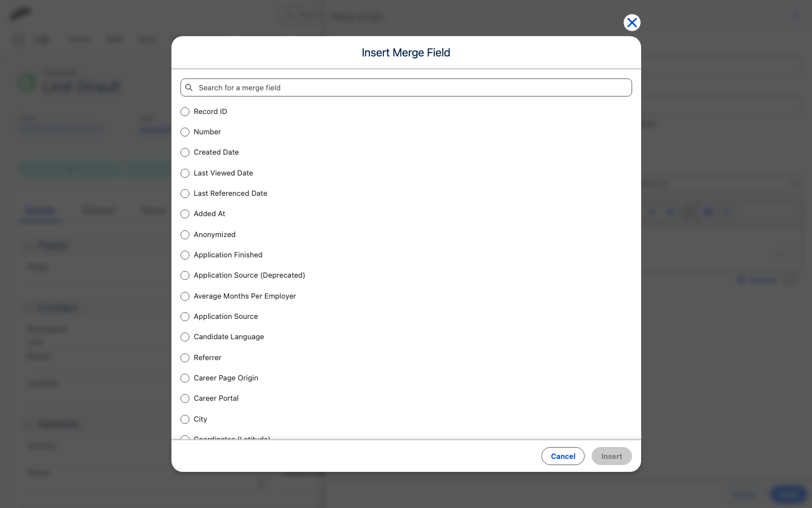Select the Record ID merge field

point(185,112)
